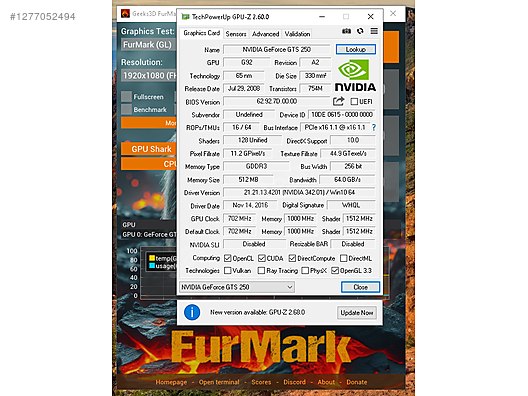Click the Release Date Jul 29, 2008 field

tap(244, 89)
